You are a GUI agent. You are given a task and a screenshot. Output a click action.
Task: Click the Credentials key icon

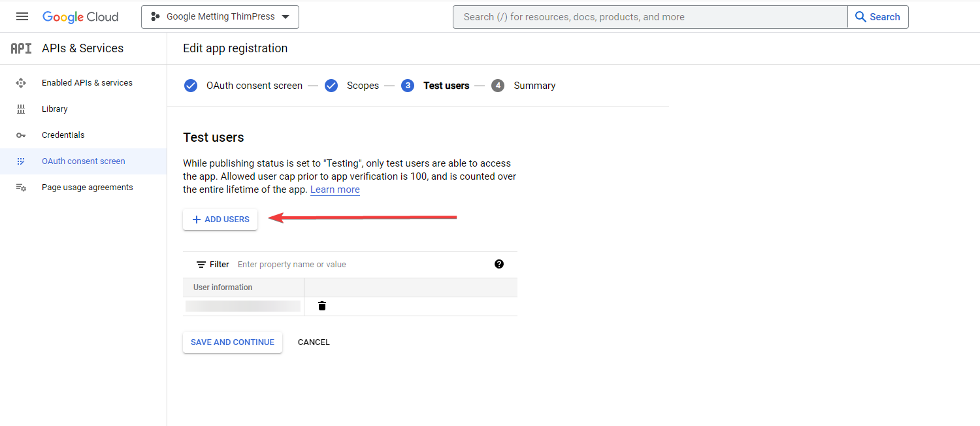pos(21,135)
